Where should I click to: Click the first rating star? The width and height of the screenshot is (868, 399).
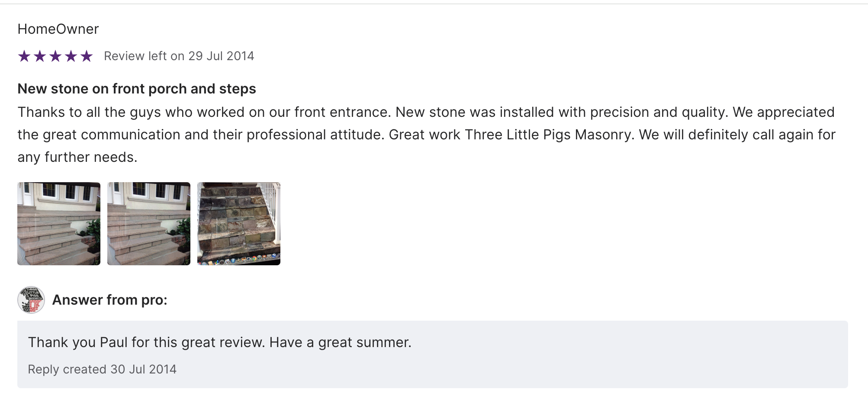tap(24, 56)
